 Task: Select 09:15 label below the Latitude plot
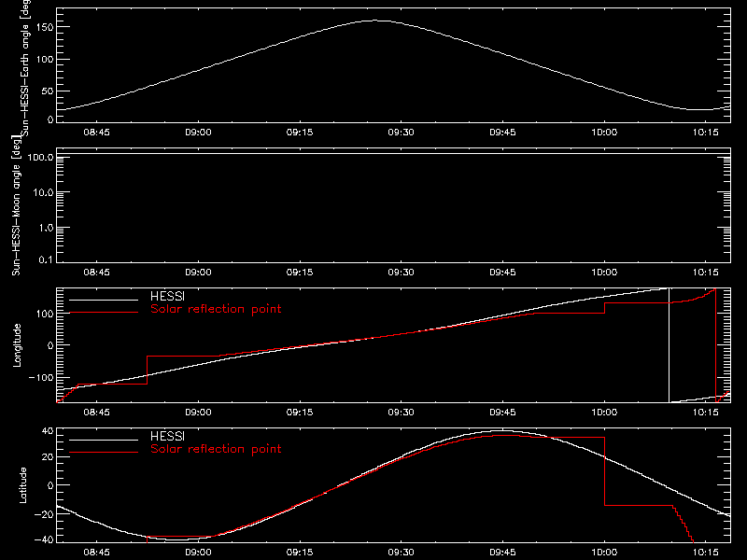pyautogui.click(x=300, y=552)
